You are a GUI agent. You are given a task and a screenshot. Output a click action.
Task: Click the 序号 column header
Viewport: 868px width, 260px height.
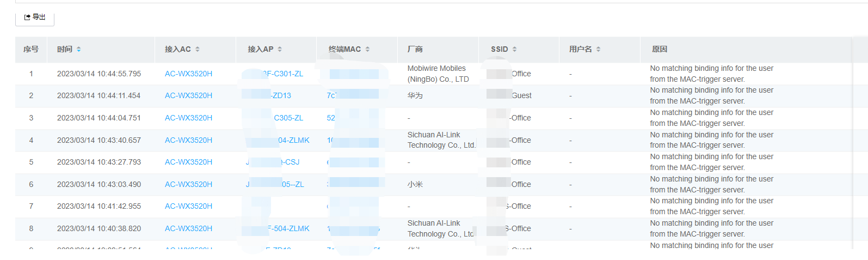(x=31, y=49)
